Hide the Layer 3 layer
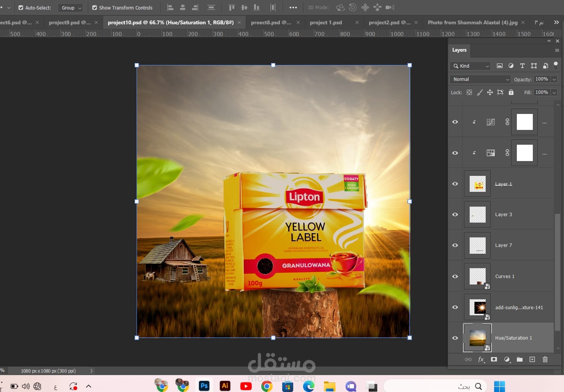This screenshot has width=564, height=392. [455, 215]
